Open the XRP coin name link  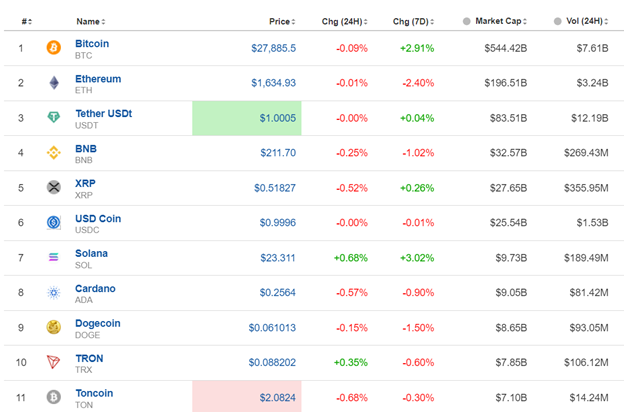[x=85, y=183]
